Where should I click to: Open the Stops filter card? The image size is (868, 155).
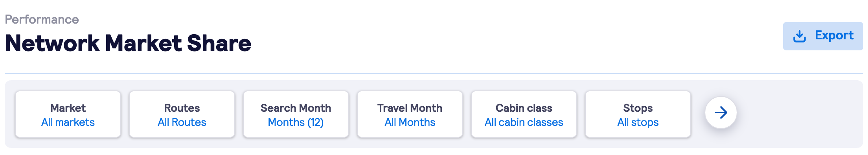(x=638, y=114)
